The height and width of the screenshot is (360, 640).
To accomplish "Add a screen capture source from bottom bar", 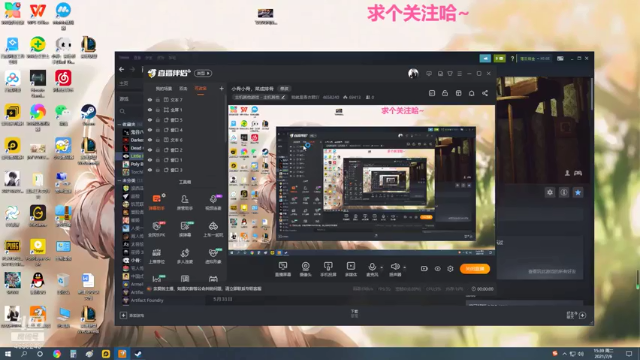I will point(283,269).
